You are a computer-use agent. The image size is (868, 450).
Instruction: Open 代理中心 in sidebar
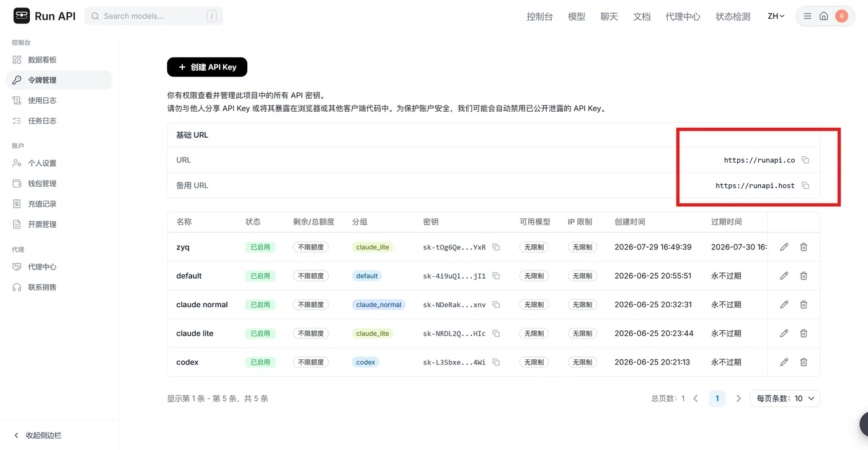[x=59, y=267]
